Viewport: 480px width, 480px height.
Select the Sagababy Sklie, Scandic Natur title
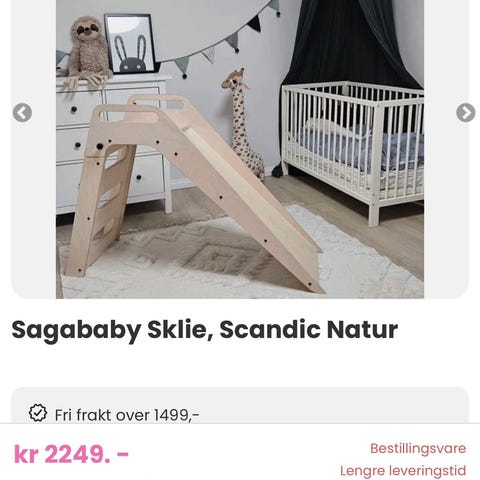[205, 330]
